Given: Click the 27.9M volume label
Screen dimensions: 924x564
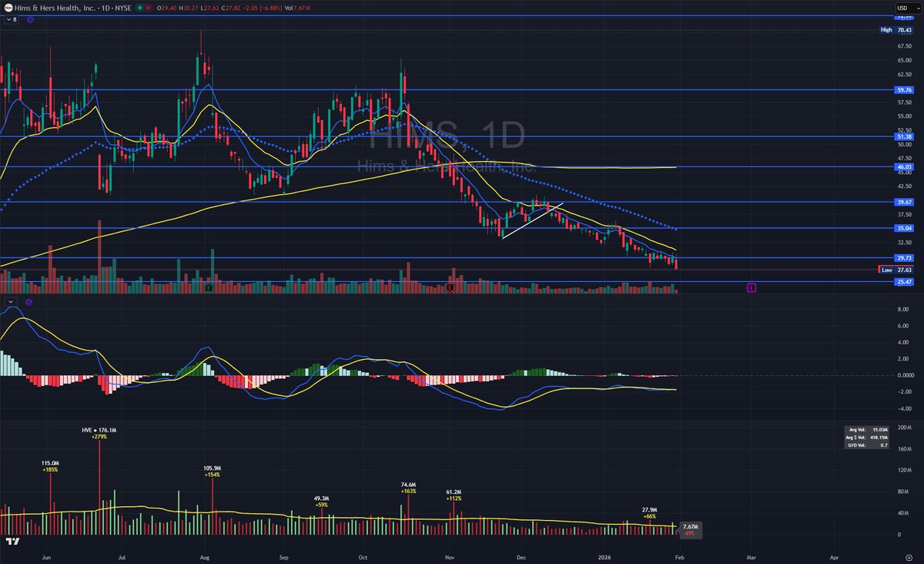Looking at the screenshot, I should pos(650,510).
